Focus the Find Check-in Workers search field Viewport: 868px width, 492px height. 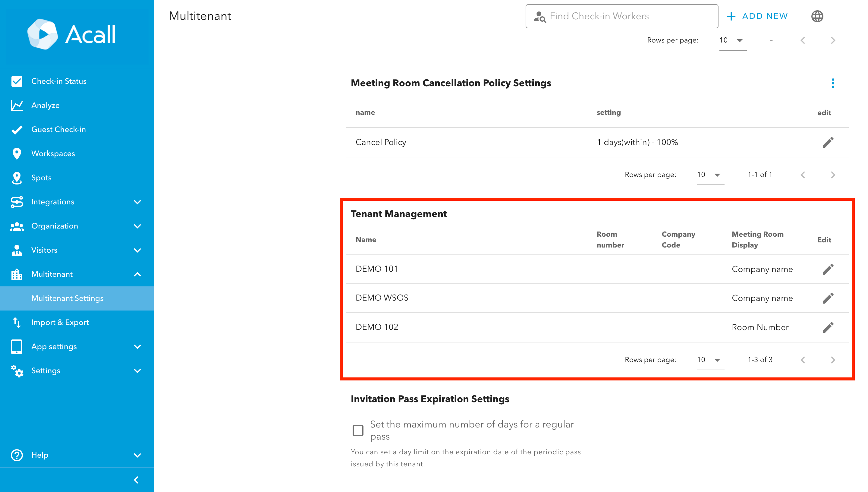point(621,16)
